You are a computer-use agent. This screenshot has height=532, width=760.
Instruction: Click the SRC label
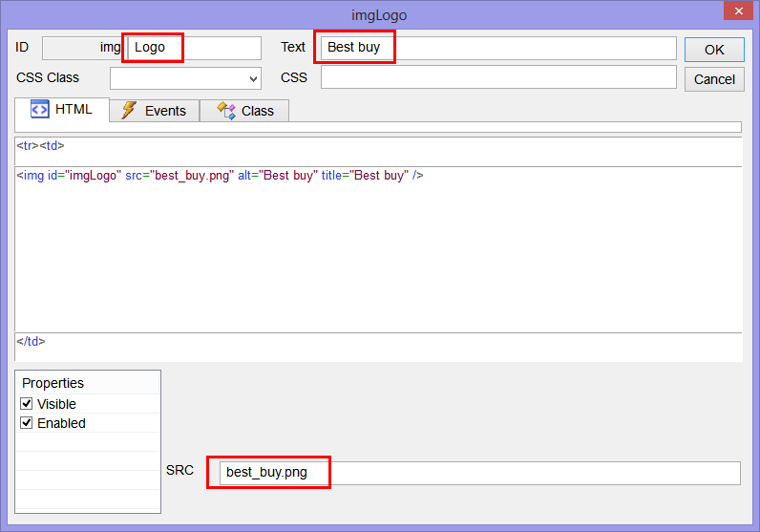click(x=179, y=470)
